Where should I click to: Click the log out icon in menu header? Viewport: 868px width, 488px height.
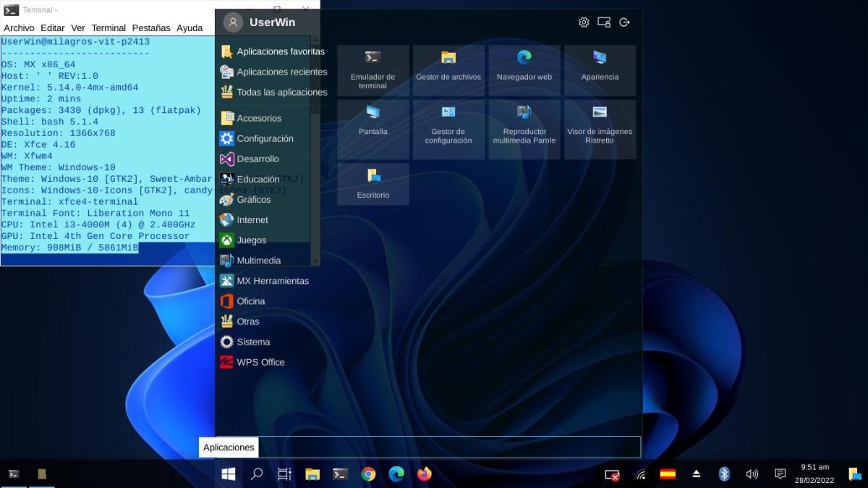625,22
